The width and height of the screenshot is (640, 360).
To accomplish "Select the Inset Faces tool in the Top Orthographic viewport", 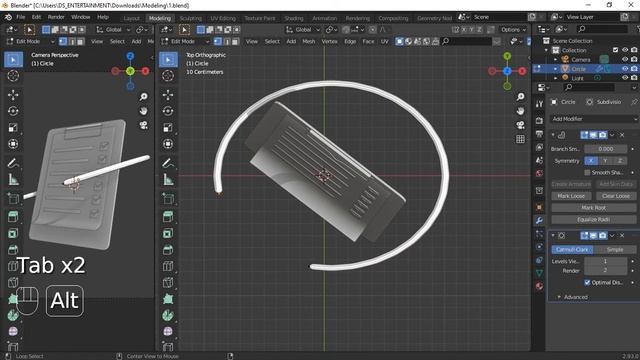I will (x=168, y=233).
